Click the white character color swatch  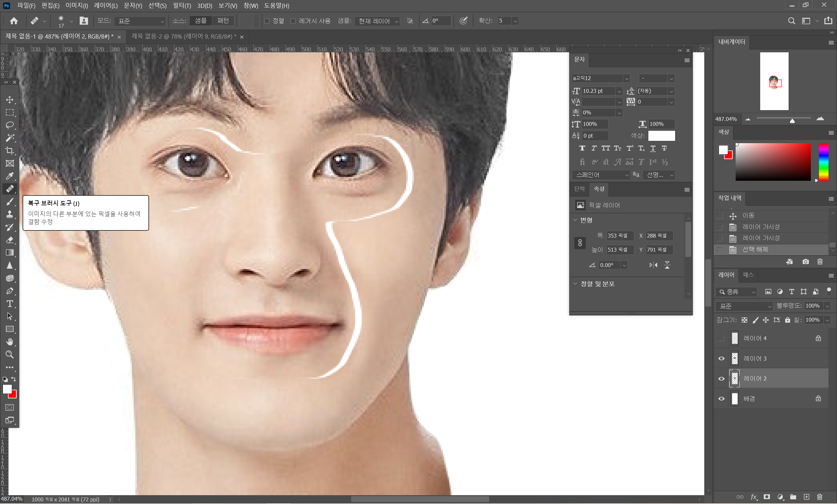point(661,136)
